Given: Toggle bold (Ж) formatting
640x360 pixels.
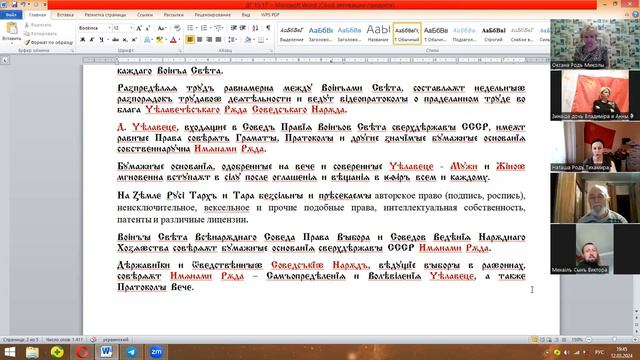Looking at the screenshot, I should [x=83, y=40].
